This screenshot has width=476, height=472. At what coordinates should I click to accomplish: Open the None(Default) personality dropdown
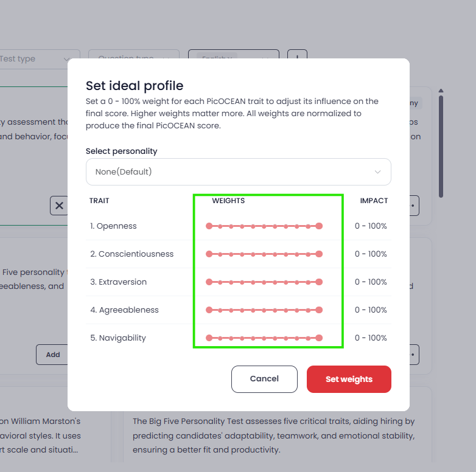238,172
